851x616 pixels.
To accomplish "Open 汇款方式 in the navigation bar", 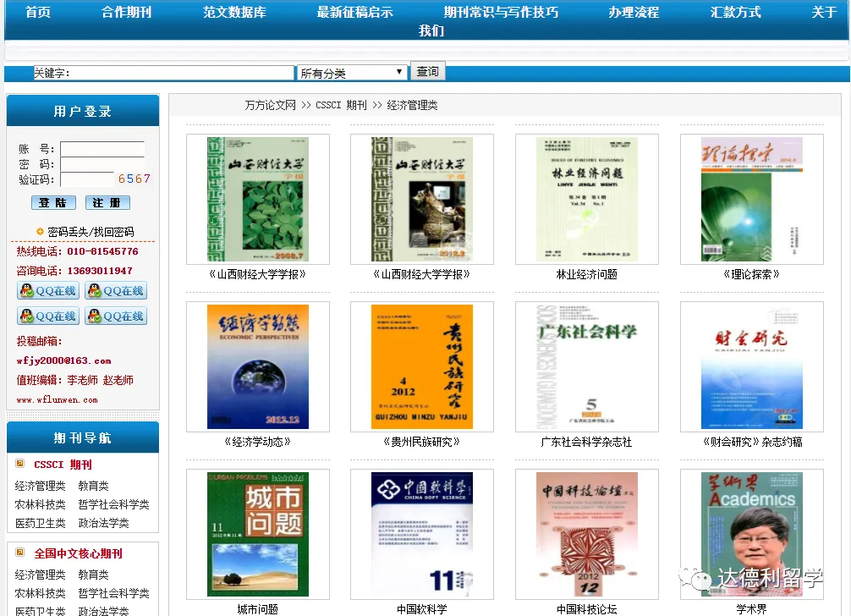I will [x=736, y=12].
